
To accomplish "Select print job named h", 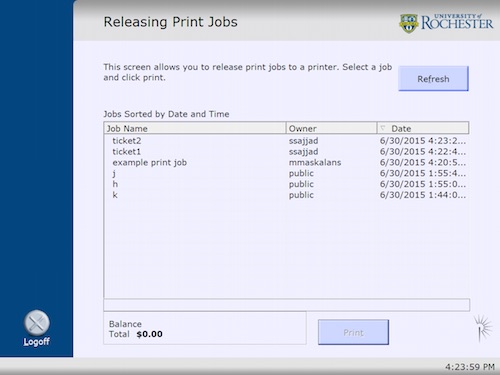I will tap(287, 184).
